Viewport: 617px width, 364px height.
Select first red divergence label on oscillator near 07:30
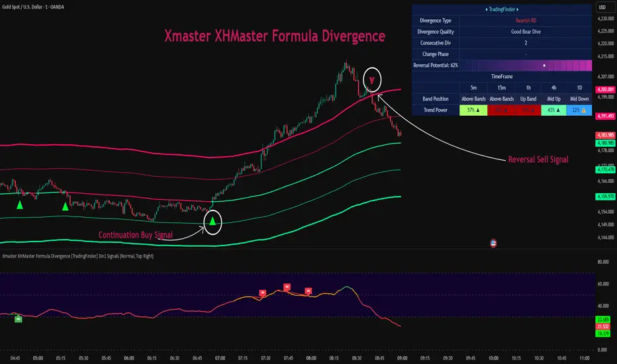click(262, 293)
